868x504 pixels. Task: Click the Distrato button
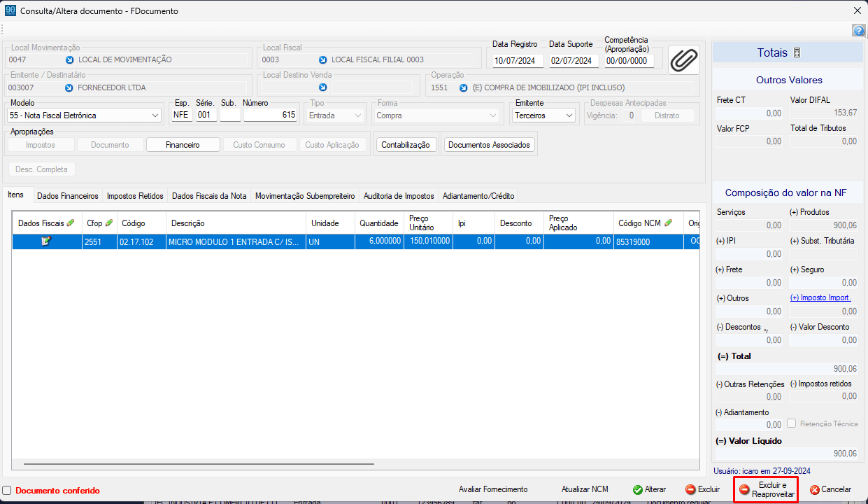[x=667, y=115]
